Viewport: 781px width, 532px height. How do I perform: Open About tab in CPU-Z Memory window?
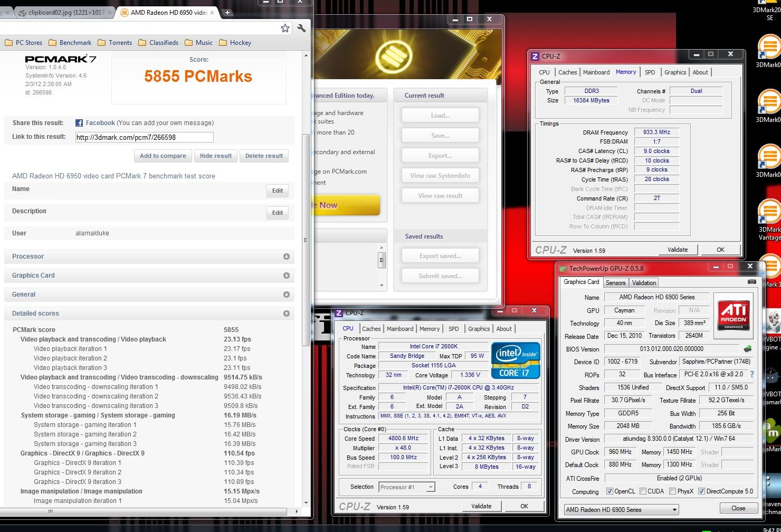pos(700,72)
